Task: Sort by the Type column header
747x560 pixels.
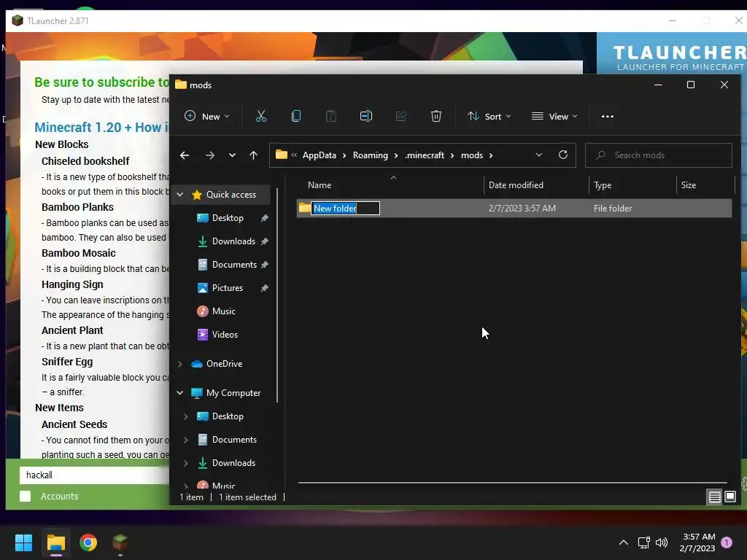Action: (632, 185)
